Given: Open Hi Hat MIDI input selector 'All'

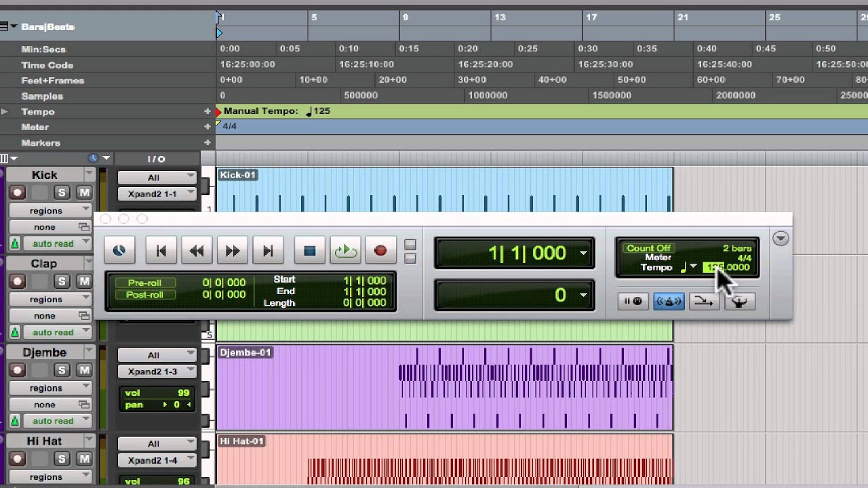Looking at the screenshot, I should [x=157, y=444].
